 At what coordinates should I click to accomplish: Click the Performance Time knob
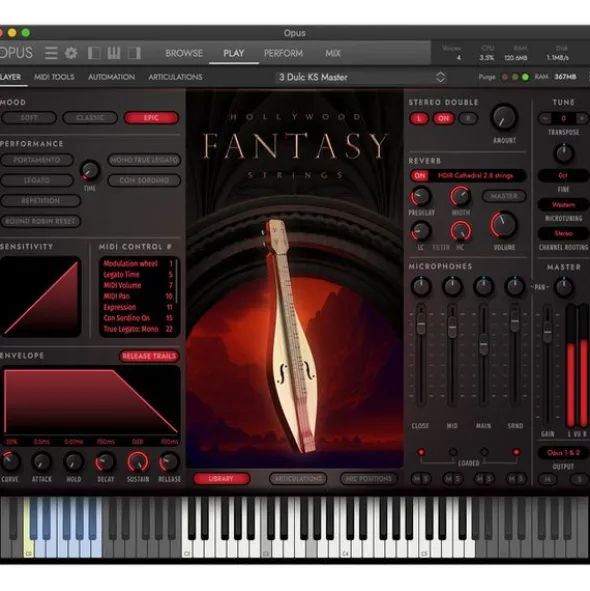click(x=90, y=170)
